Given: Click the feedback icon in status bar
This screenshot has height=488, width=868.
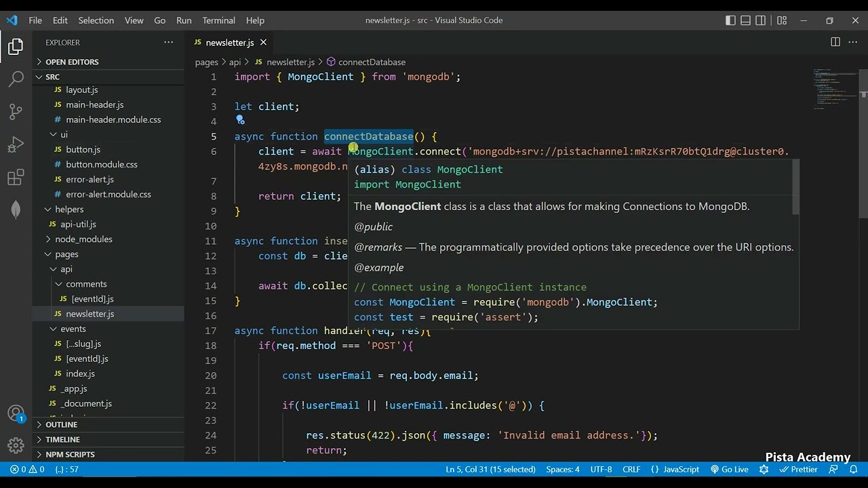Looking at the screenshot, I should (x=835, y=469).
